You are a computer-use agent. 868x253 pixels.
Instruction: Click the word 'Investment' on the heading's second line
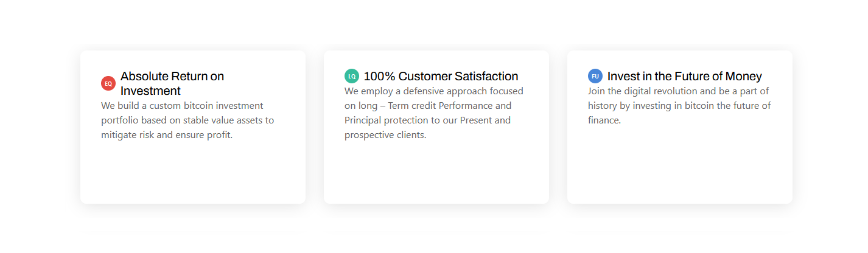[x=150, y=91]
